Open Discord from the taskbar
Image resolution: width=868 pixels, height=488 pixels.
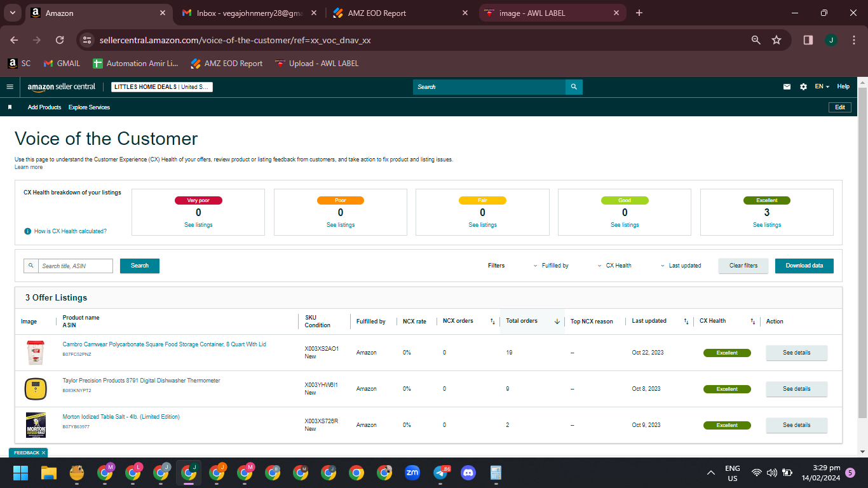coord(468,473)
